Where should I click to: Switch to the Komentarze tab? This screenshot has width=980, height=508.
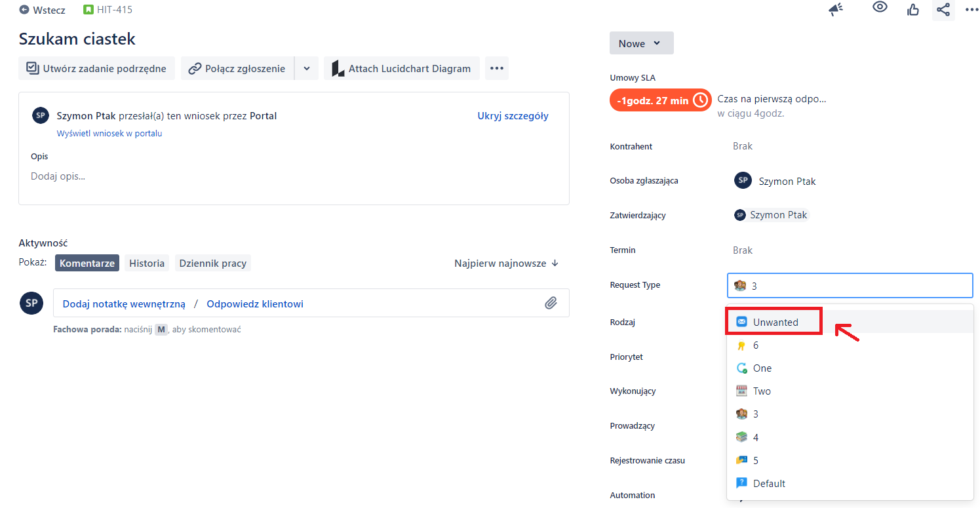pyautogui.click(x=87, y=263)
